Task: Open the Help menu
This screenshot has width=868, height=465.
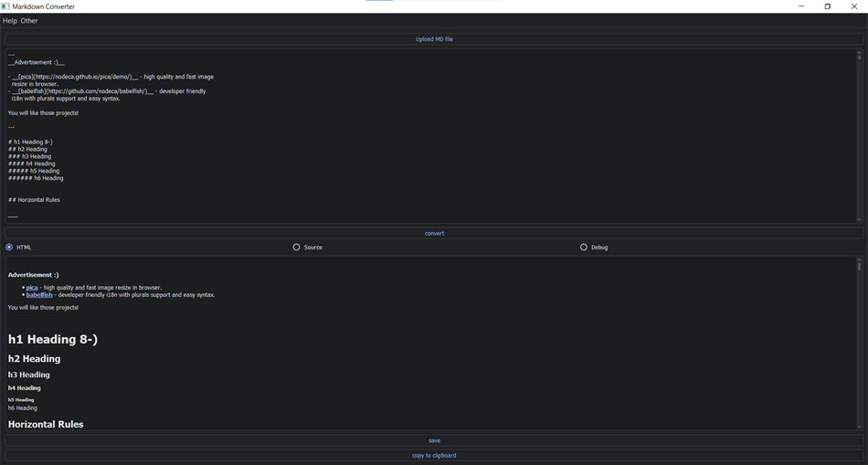Action: (10, 20)
